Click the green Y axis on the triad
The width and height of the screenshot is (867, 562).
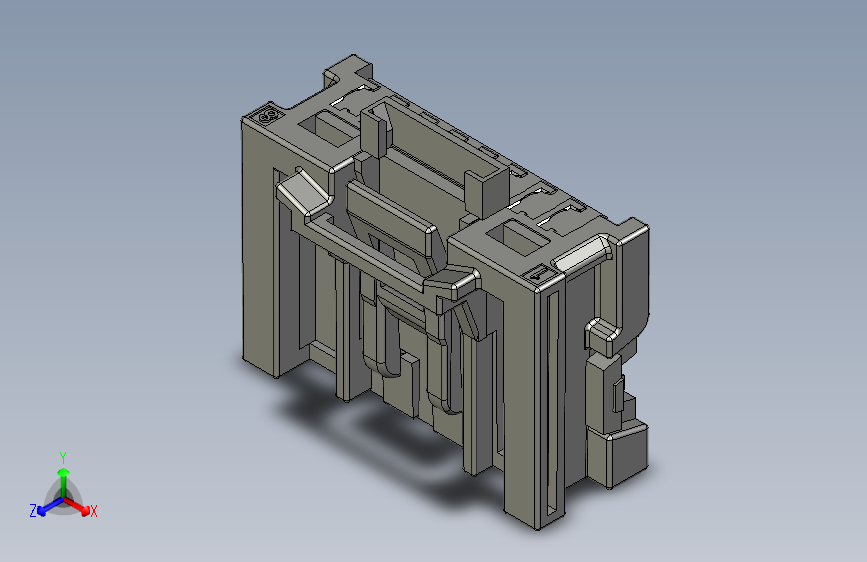pyautogui.click(x=64, y=483)
